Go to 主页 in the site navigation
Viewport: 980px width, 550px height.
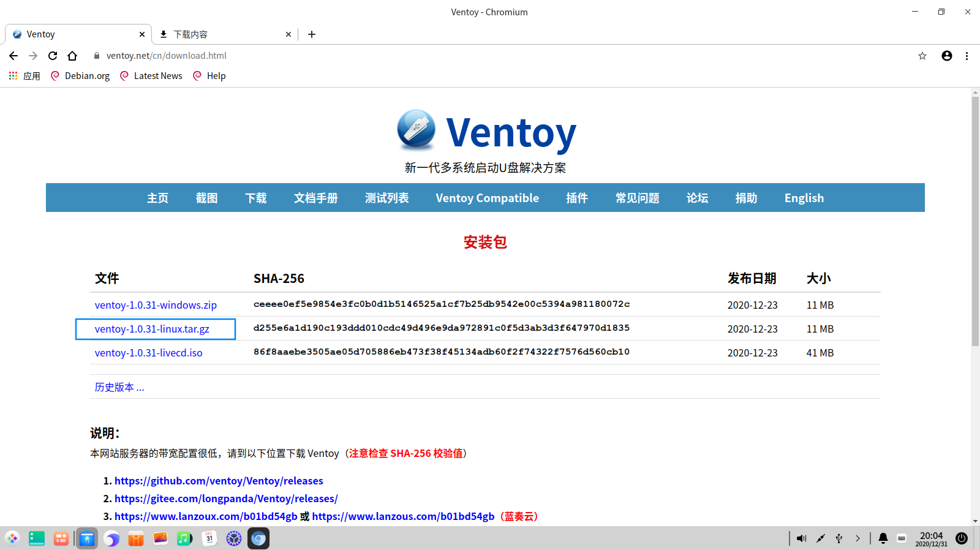[x=157, y=198]
